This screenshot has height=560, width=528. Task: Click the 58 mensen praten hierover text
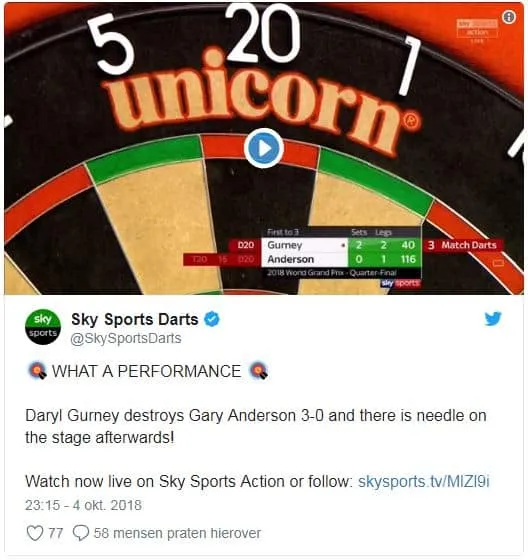(x=177, y=533)
